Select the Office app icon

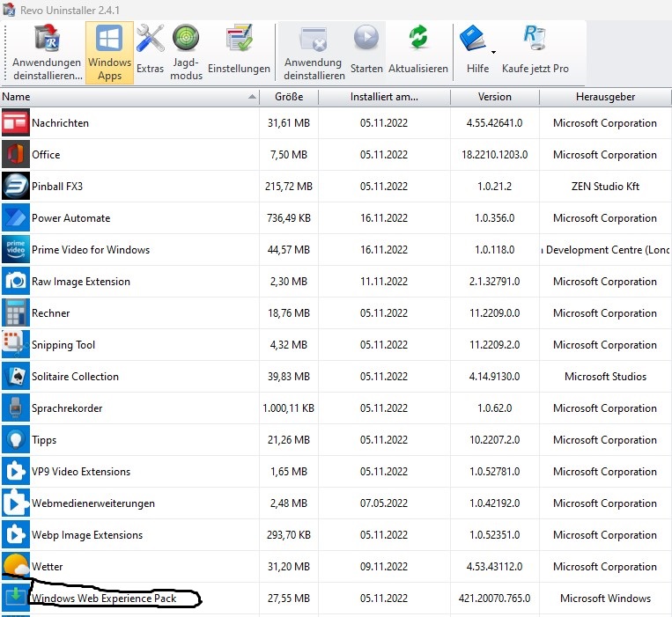(x=16, y=154)
